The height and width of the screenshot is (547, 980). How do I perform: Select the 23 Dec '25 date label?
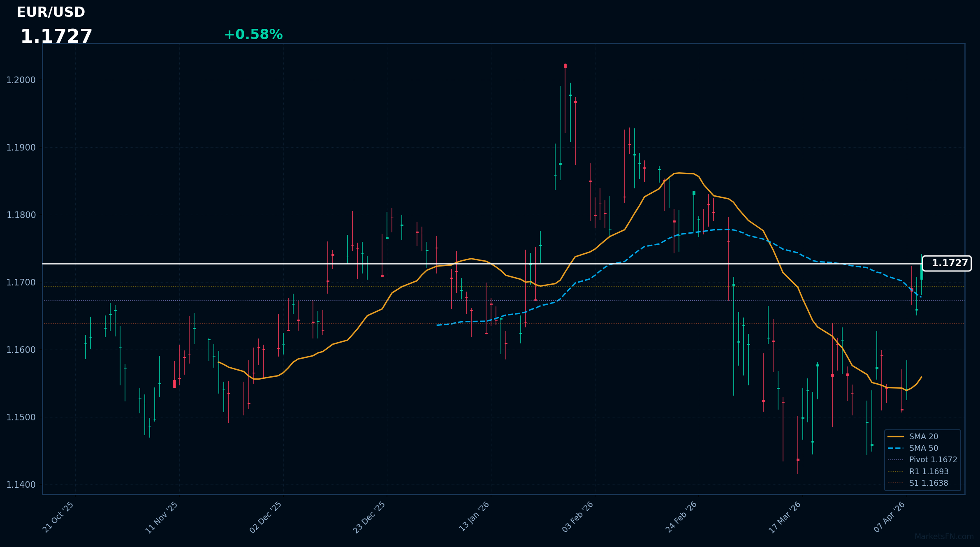tap(369, 517)
